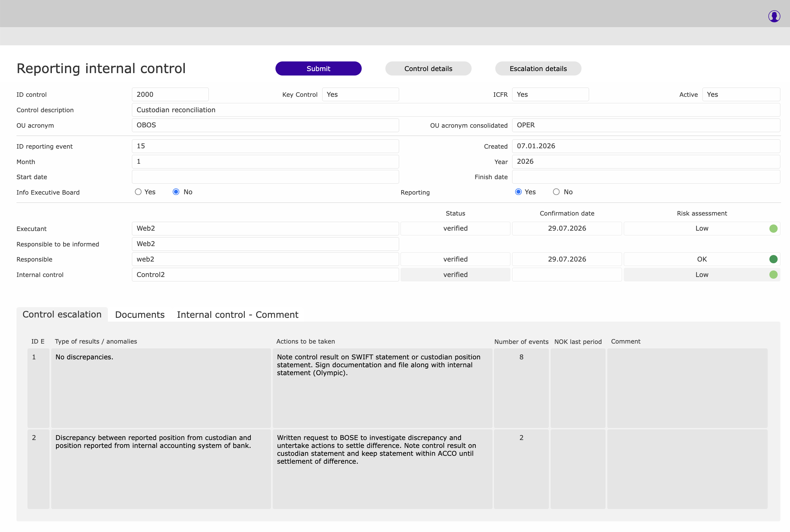Click the Executant risk assessment Low field
790x532 pixels.
pyautogui.click(x=702, y=229)
